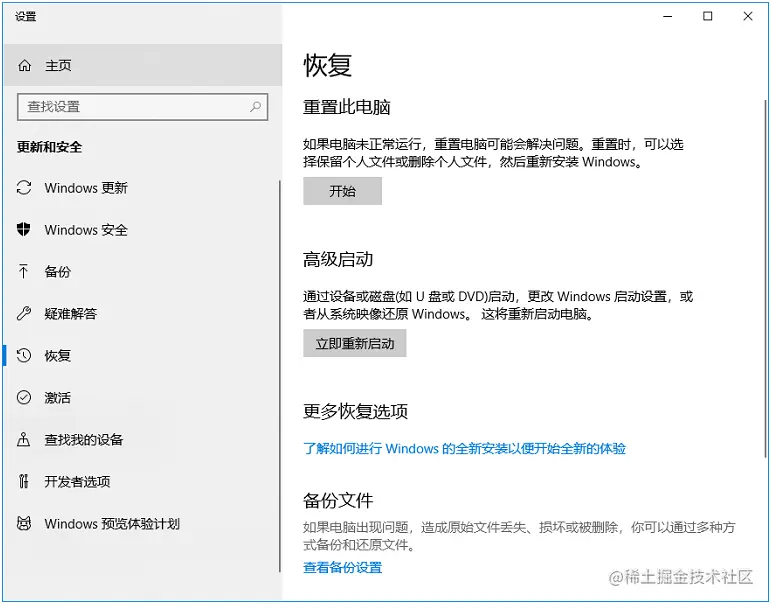Click the search magnifier icon
Viewport: 771px width, 604px height.
pos(255,106)
